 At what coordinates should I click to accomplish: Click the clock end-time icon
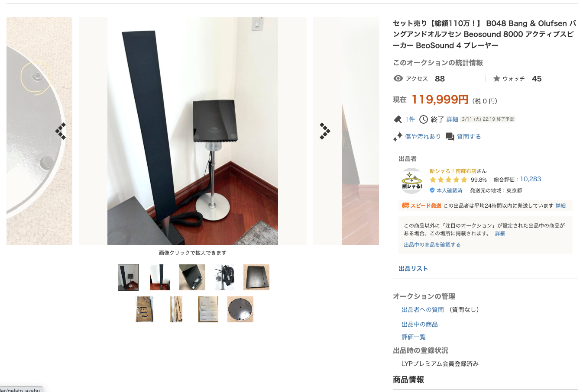coord(424,119)
